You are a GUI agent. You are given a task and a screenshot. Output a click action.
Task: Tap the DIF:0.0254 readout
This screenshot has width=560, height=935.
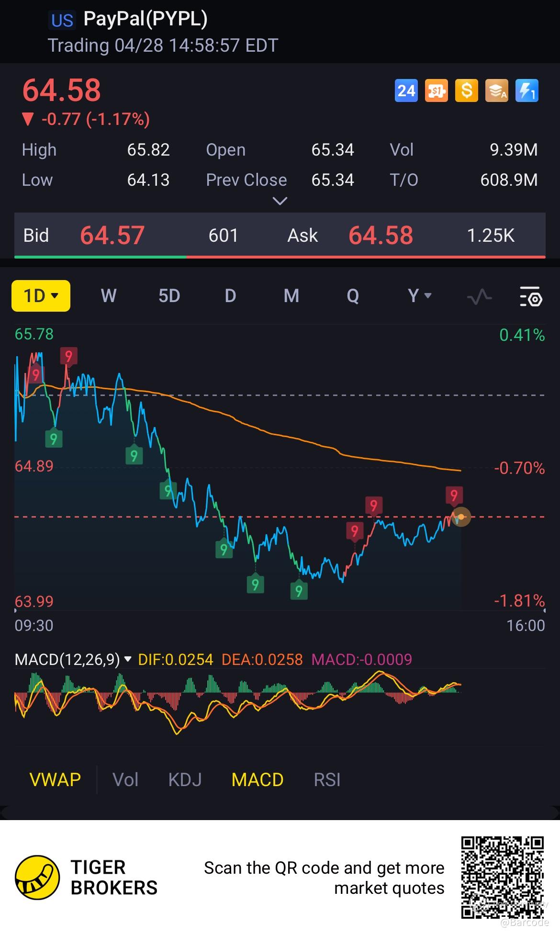click(175, 659)
